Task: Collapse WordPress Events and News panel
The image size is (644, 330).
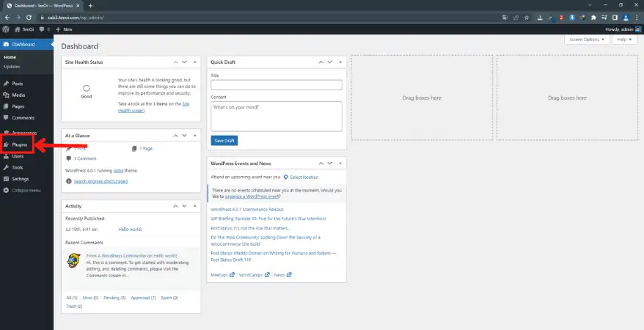Action: tap(340, 164)
